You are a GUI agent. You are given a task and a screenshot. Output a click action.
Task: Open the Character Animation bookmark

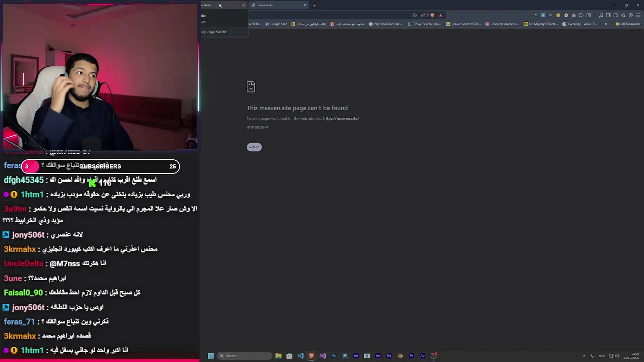tap(502, 24)
